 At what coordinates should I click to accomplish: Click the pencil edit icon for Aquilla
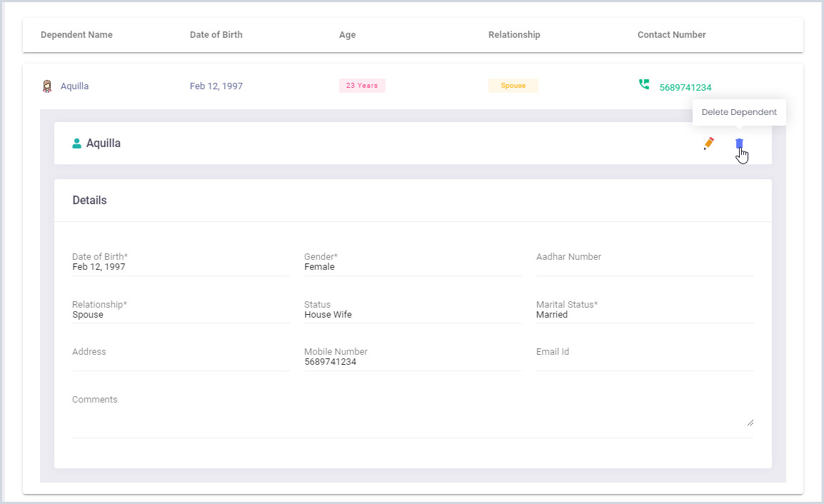(x=708, y=143)
